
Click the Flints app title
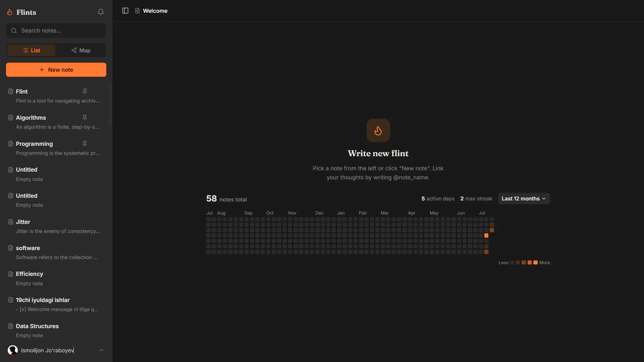[26, 12]
